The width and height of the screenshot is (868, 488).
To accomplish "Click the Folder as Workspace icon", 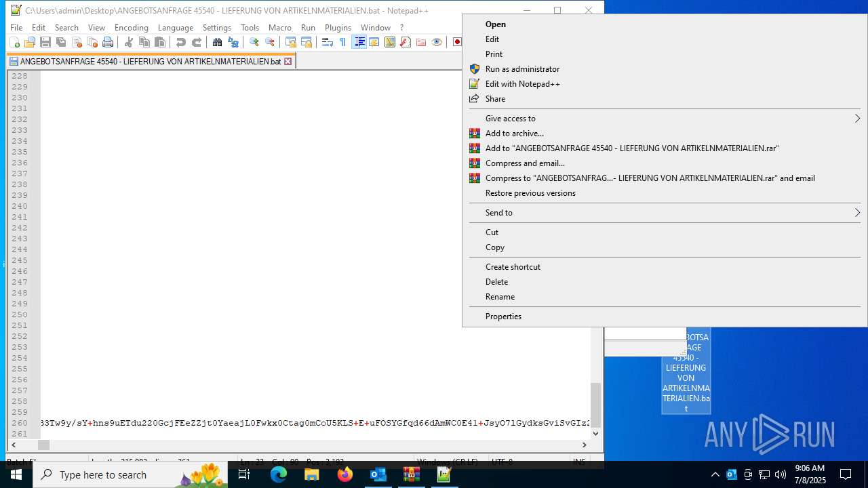I will (x=421, y=42).
